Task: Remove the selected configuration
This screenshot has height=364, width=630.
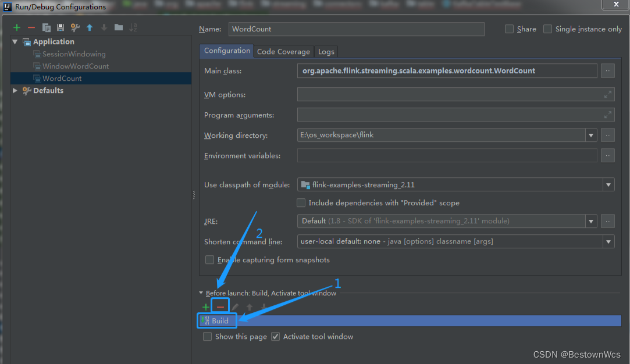Action: tap(31, 27)
